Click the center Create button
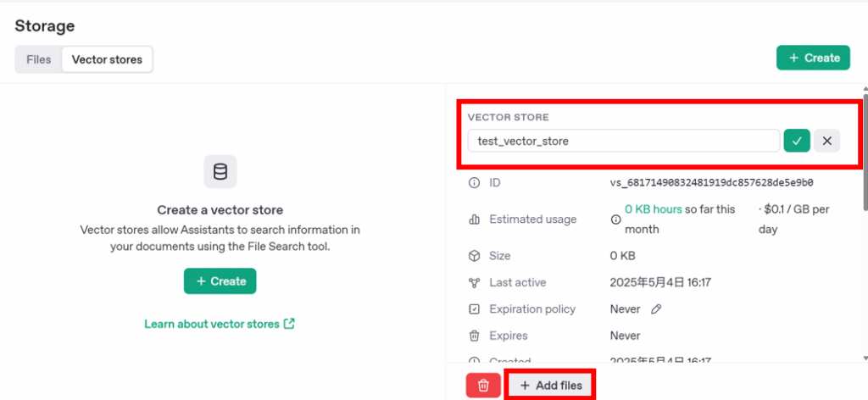The height and width of the screenshot is (400, 868). coord(220,281)
